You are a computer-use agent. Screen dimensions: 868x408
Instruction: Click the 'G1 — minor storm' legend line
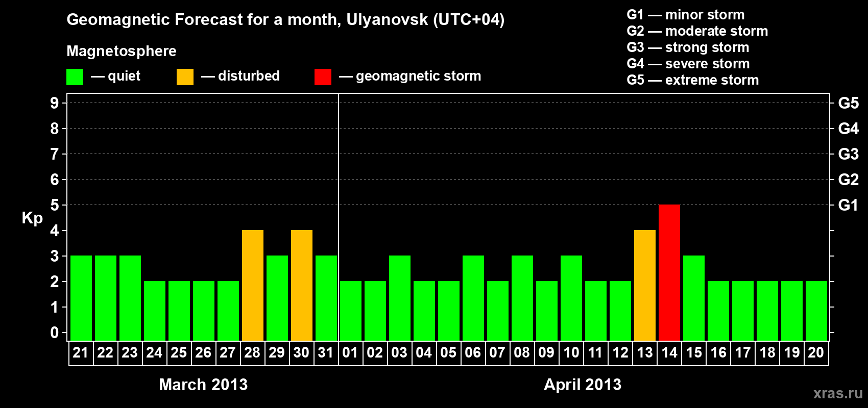point(686,15)
